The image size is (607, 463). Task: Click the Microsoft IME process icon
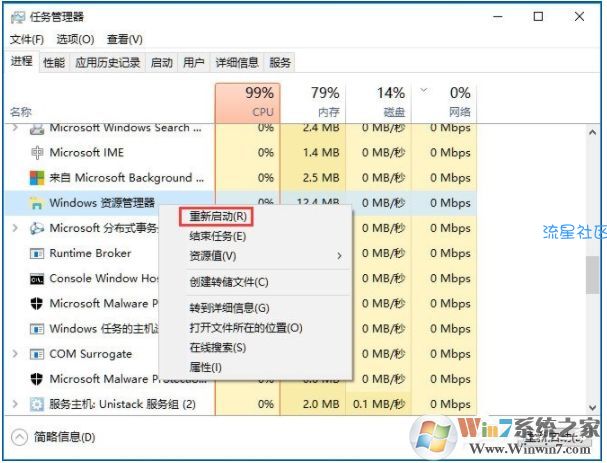[37, 153]
